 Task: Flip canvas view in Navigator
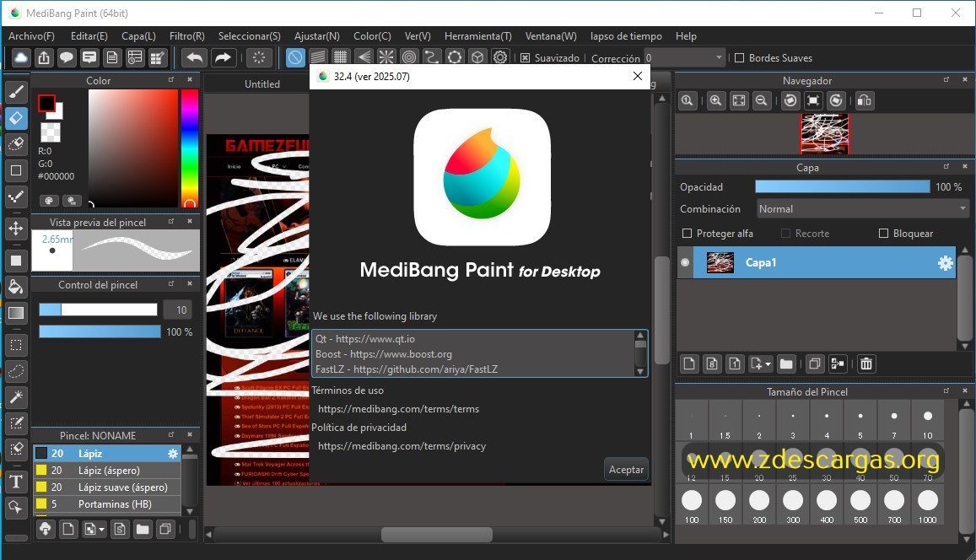click(x=864, y=101)
